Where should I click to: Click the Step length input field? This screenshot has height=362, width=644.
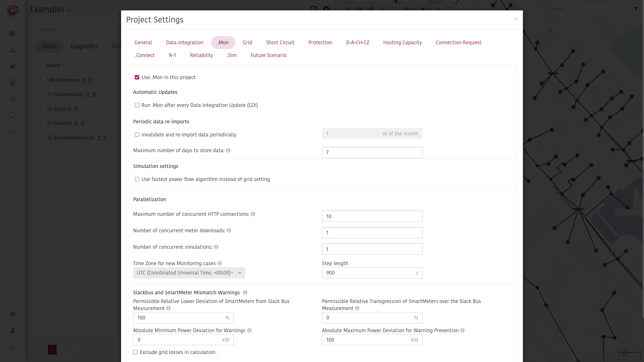click(372, 273)
